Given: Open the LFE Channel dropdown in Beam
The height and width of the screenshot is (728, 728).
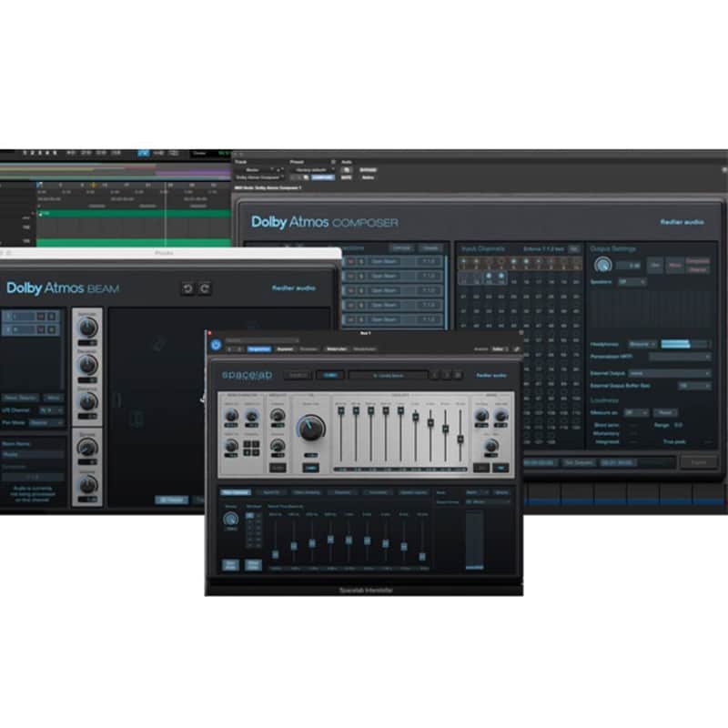Looking at the screenshot, I should 51,411.
